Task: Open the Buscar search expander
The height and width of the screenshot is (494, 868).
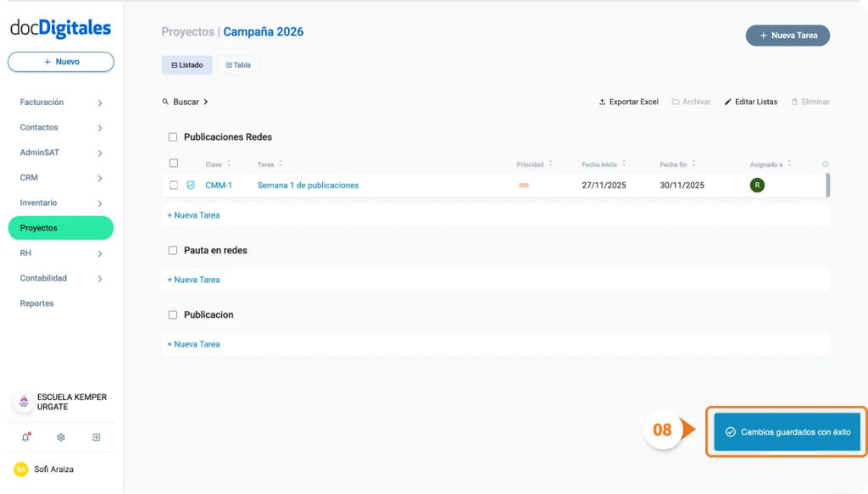Action: [185, 102]
